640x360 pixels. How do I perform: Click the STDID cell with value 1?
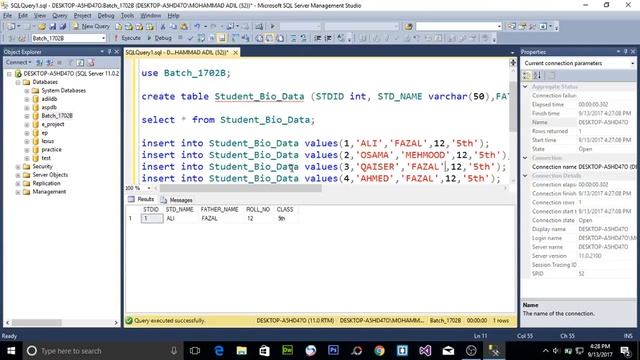pos(151,218)
